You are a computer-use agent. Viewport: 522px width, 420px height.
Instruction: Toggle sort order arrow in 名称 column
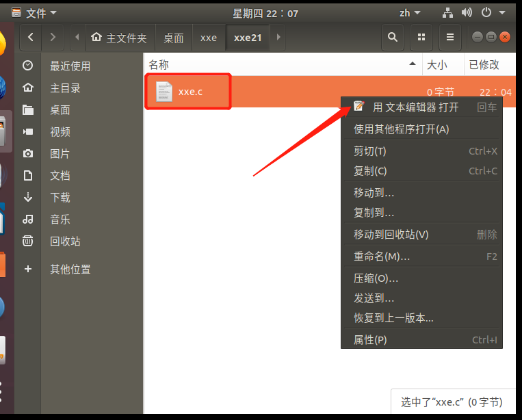coord(413,64)
